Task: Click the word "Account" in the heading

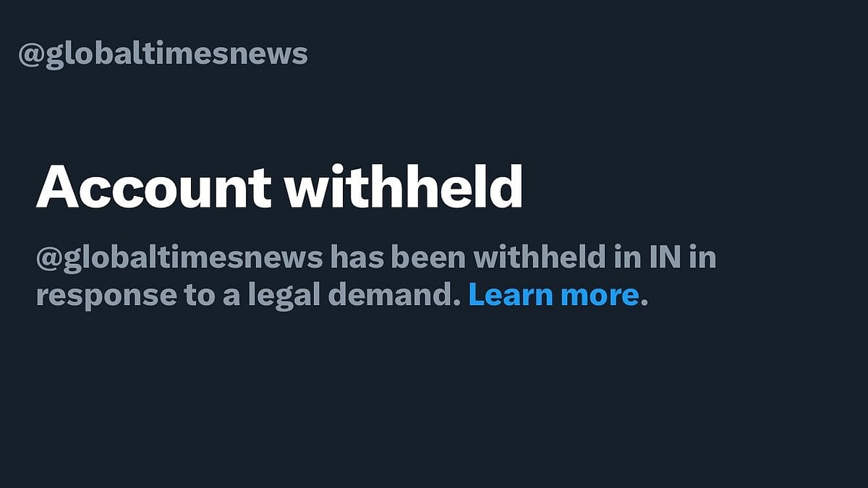Action: pyautogui.click(x=153, y=187)
